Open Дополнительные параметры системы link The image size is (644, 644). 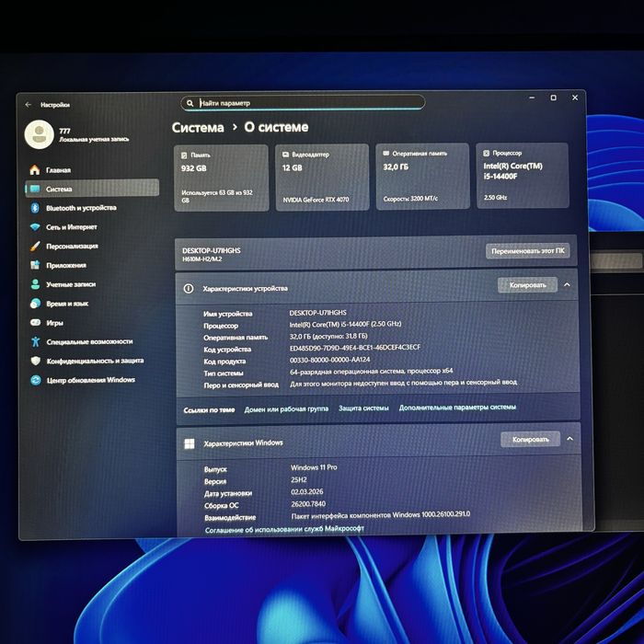pyautogui.click(x=457, y=407)
